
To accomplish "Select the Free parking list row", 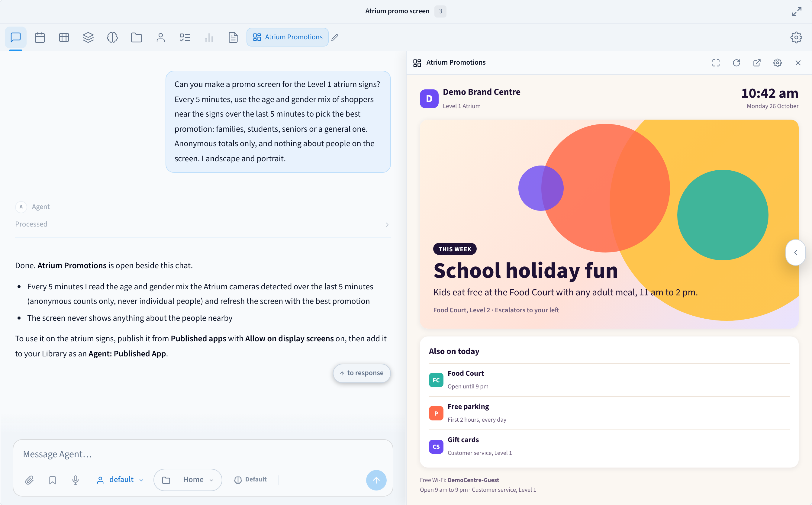I will pos(609,413).
